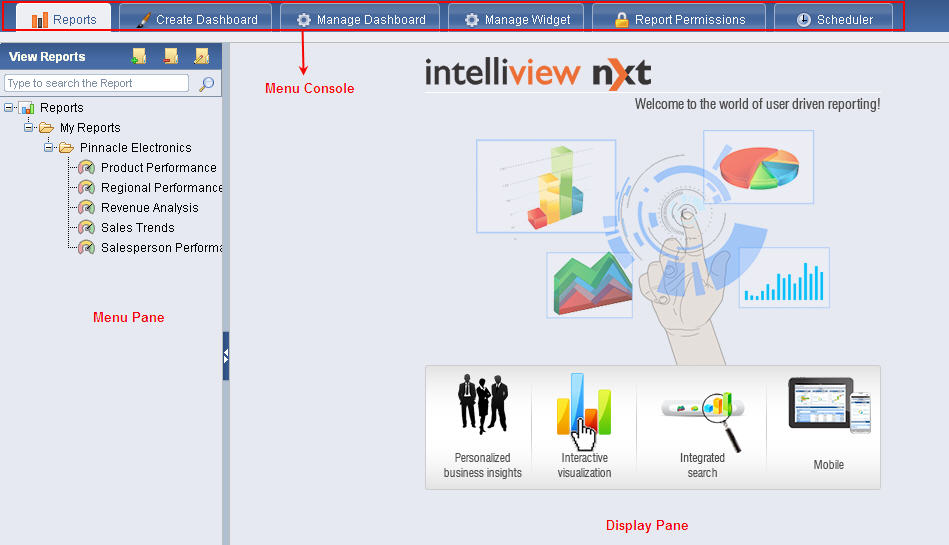Go to the Scheduler tab
The width and height of the screenshot is (949, 545).
click(835, 19)
